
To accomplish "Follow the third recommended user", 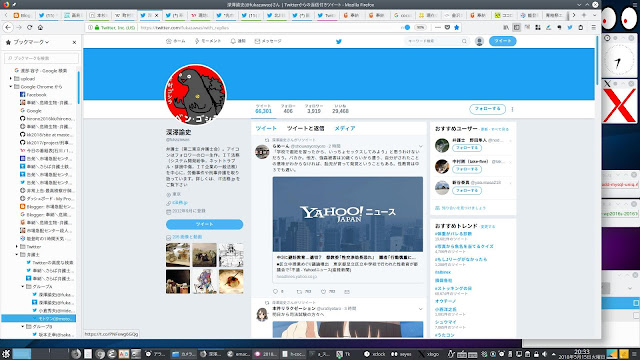I will [467, 190].
